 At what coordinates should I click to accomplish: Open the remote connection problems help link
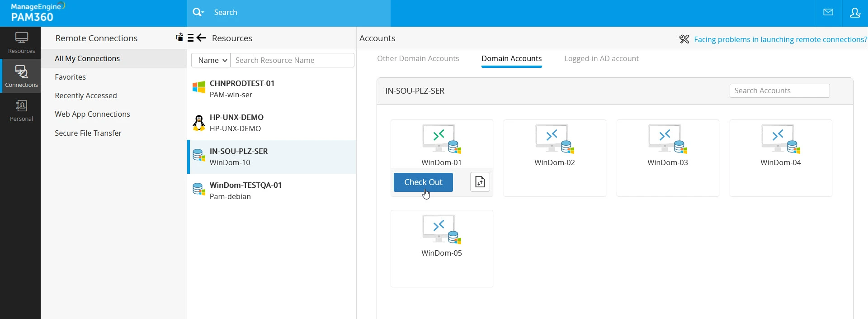780,39
